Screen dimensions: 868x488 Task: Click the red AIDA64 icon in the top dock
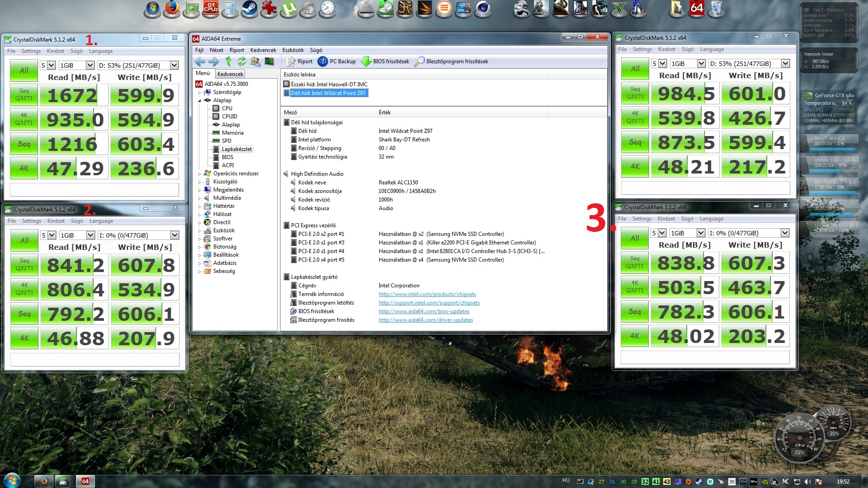coord(697,9)
